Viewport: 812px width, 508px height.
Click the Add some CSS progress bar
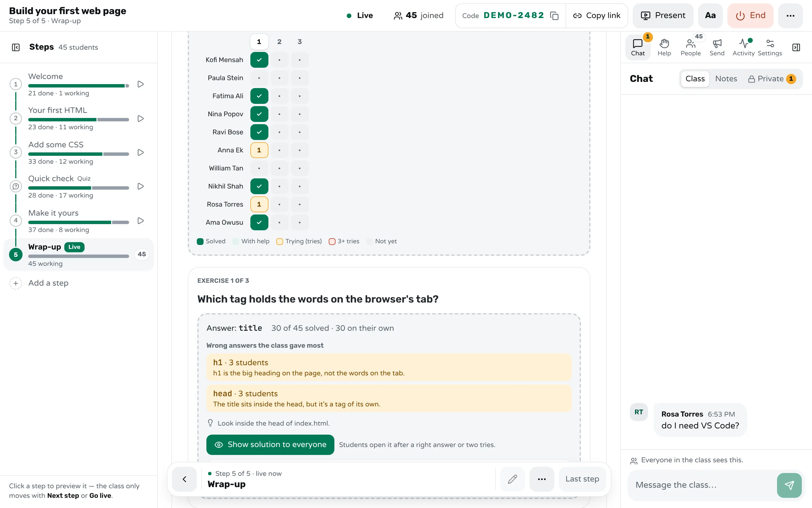tap(78, 154)
